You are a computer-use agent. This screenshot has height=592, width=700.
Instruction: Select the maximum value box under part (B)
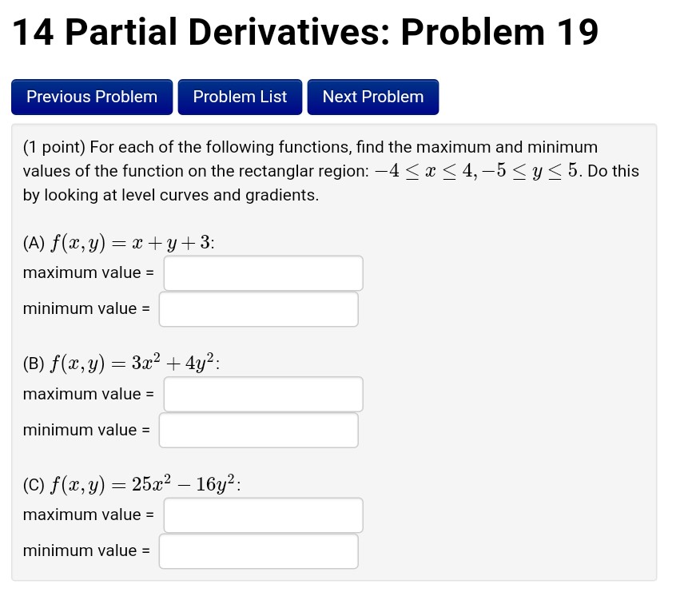pos(262,394)
